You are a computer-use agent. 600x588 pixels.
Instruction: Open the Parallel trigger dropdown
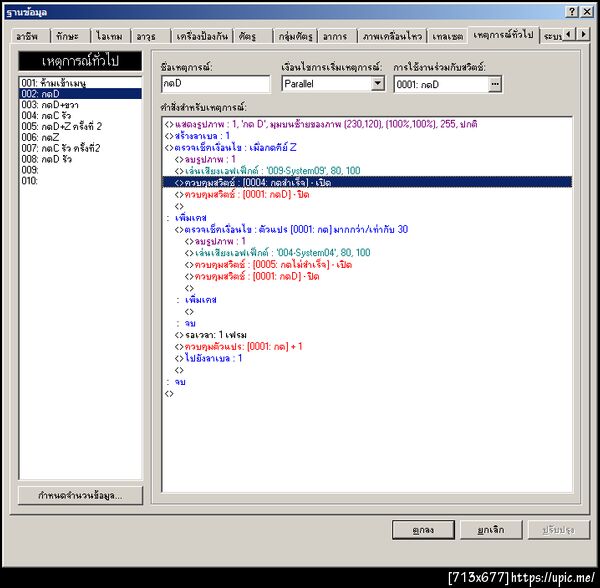pyautogui.click(x=378, y=83)
